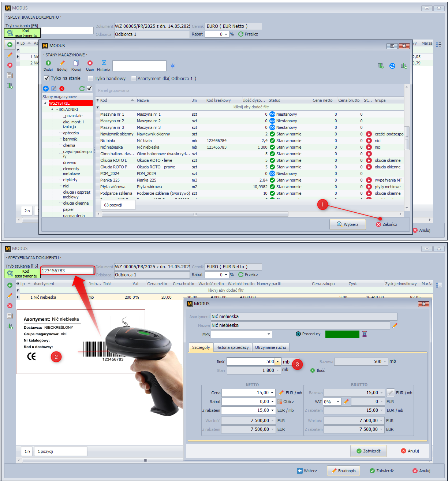Enable the Tylko handlowy checkbox
The width and height of the screenshot is (448, 481).
tap(90, 78)
